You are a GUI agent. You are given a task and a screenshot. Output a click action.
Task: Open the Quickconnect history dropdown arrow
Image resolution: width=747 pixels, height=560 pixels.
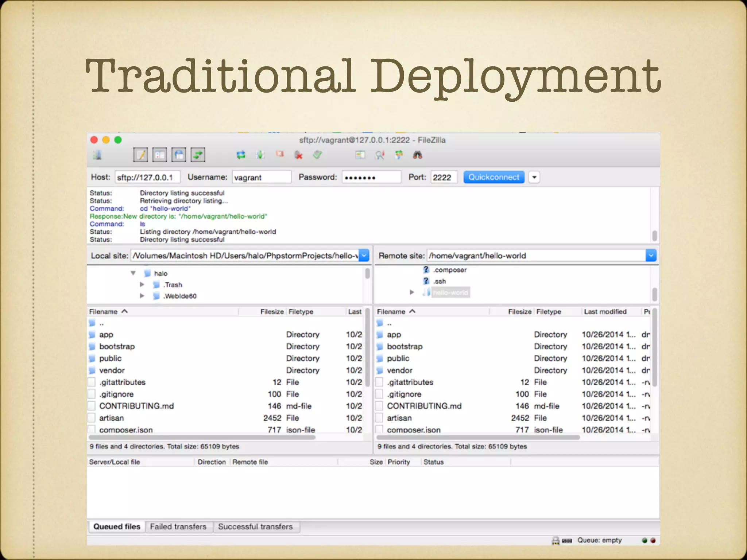point(534,177)
